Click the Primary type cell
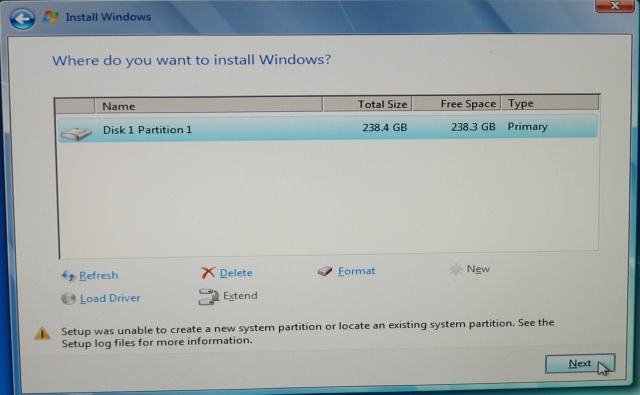The height and width of the screenshot is (395, 640). [527, 126]
